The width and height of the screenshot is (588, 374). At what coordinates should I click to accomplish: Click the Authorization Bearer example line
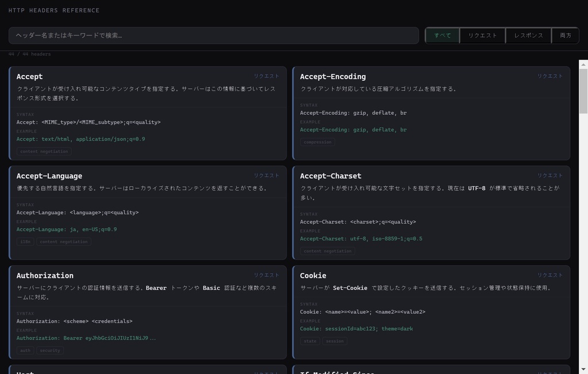pyautogui.click(x=86, y=338)
